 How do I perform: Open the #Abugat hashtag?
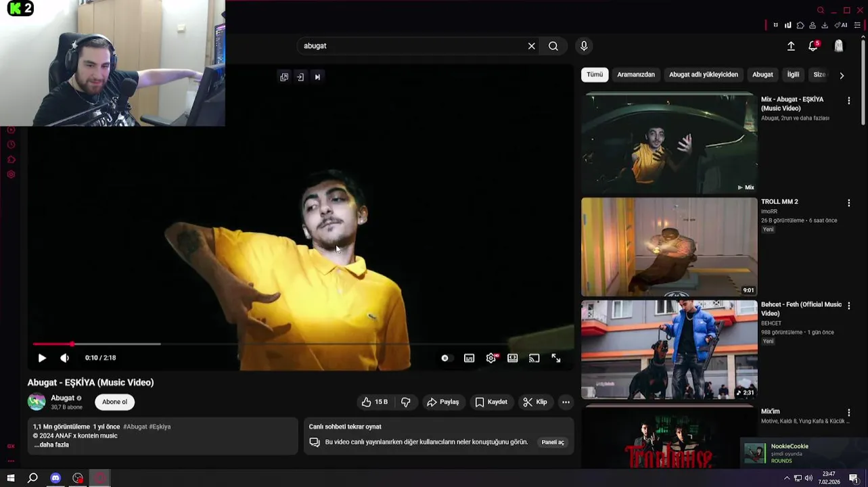(x=135, y=427)
